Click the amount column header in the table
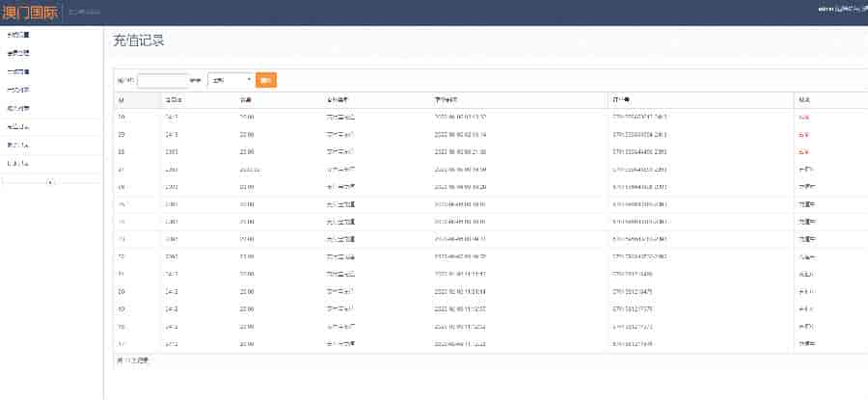Screen dimensions: 868x400 pyautogui.click(x=246, y=99)
